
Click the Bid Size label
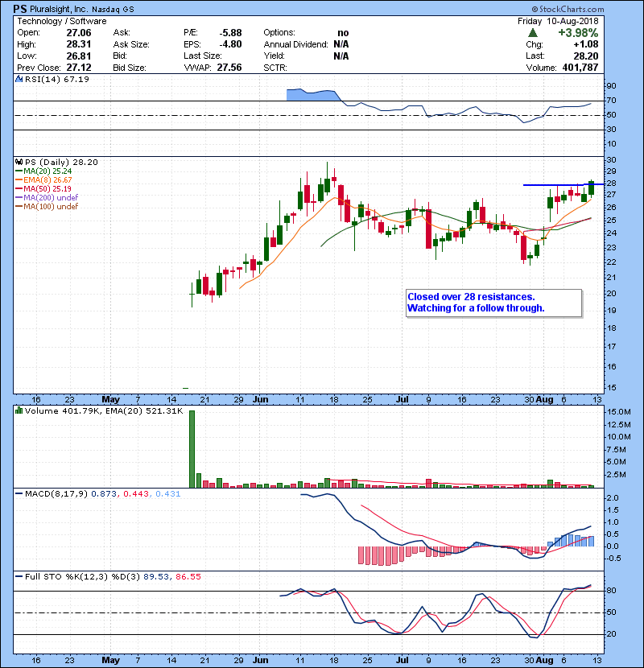130,68
